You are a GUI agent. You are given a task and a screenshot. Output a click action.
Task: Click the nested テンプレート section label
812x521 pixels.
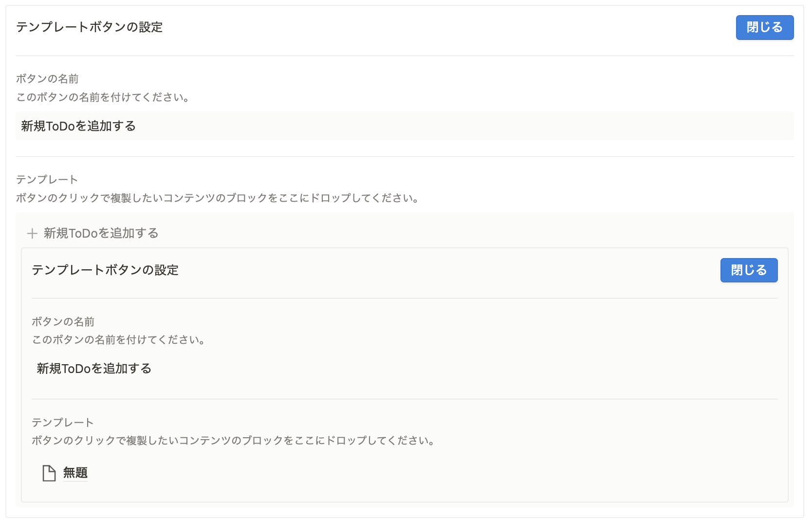[62, 423]
